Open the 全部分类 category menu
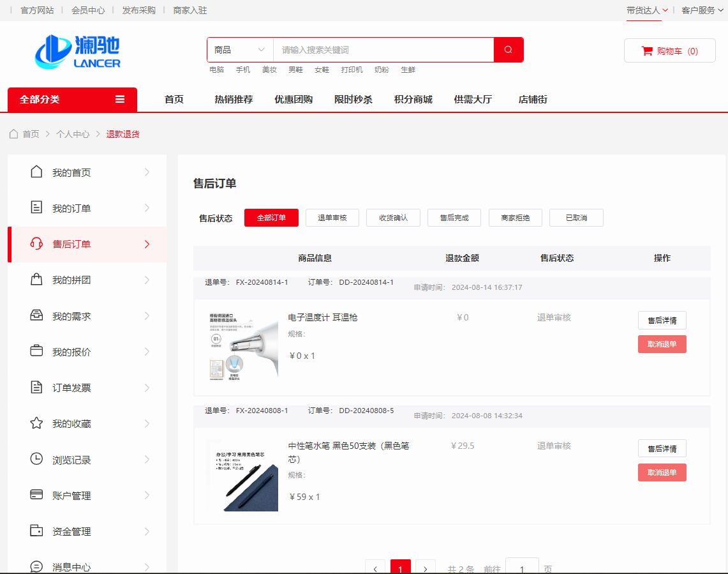This screenshot has width=728, height=574. pyautogui.click(x=72, y=100)
